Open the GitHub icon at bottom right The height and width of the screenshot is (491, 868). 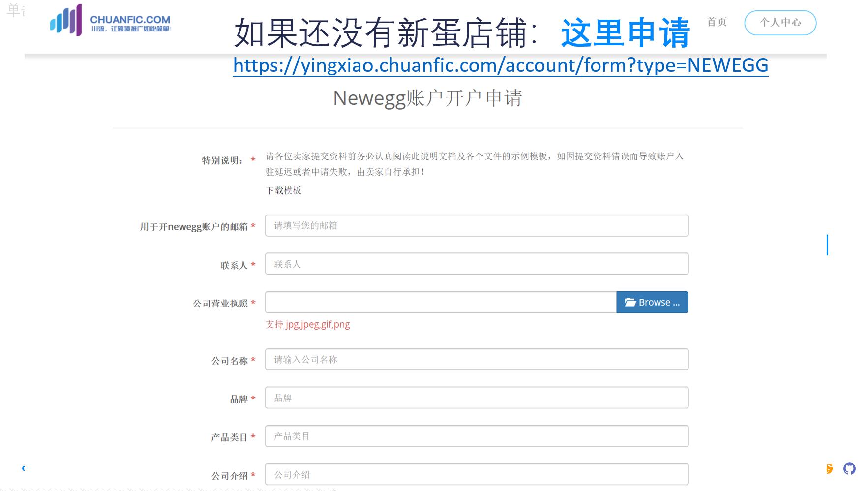pyautogui.click(x=849, y=469)
